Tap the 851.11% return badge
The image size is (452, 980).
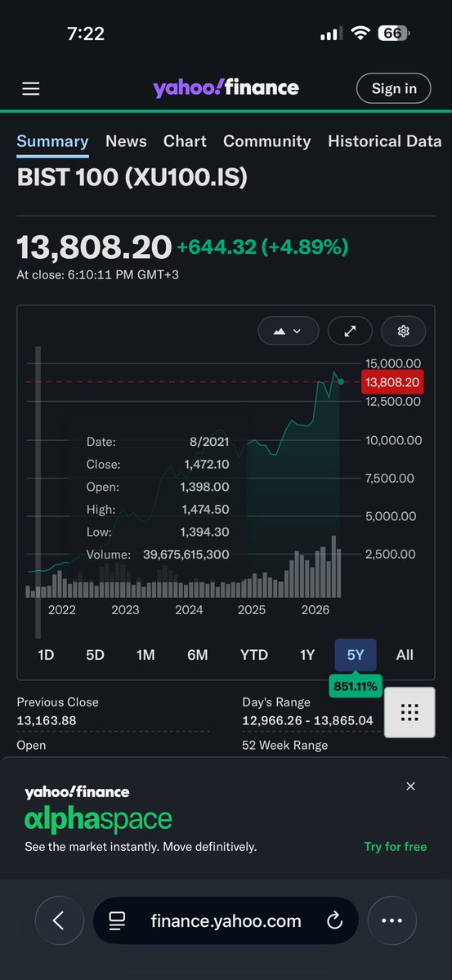(x=356, y=687)
